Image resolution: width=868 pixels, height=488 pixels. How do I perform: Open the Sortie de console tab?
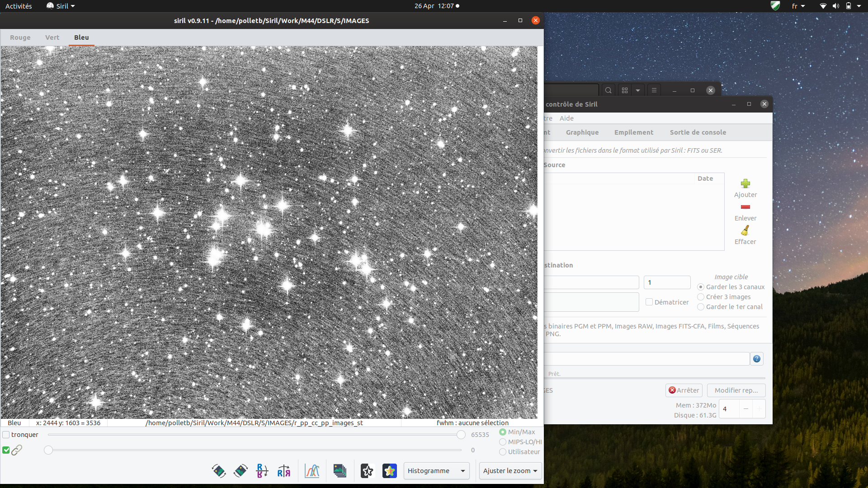click(x=698, y=132)
